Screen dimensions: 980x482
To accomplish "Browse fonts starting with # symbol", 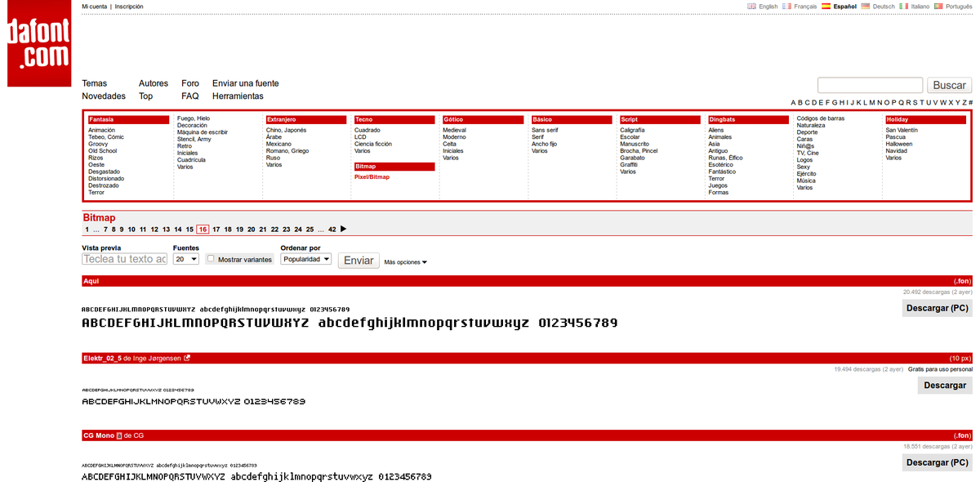I will (970, 103).
